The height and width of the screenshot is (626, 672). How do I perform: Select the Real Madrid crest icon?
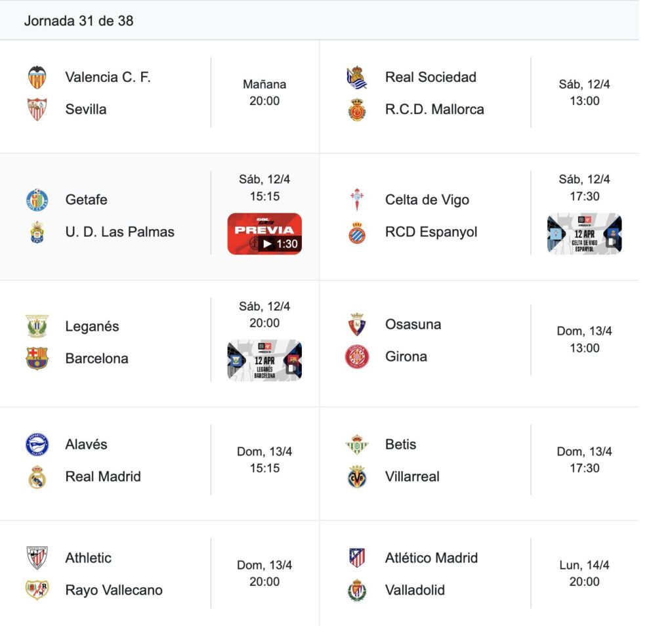pyautogui.click(x=37, y=476)
